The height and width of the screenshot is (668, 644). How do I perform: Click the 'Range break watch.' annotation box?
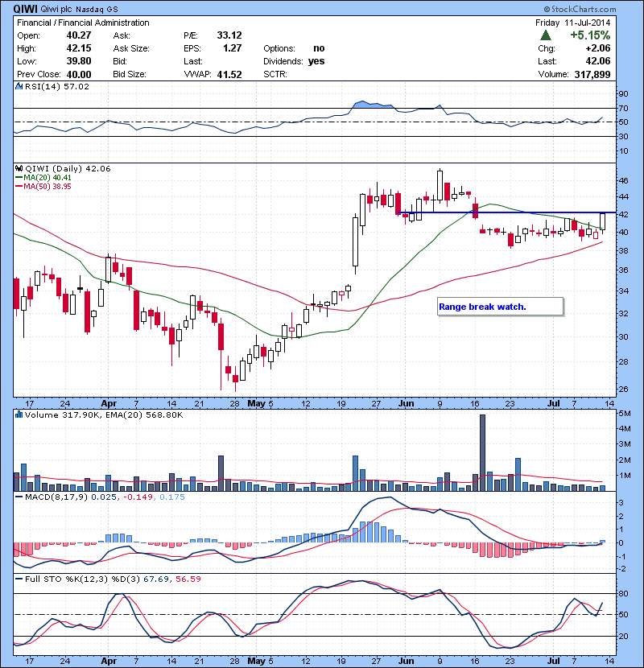(501, 307)
